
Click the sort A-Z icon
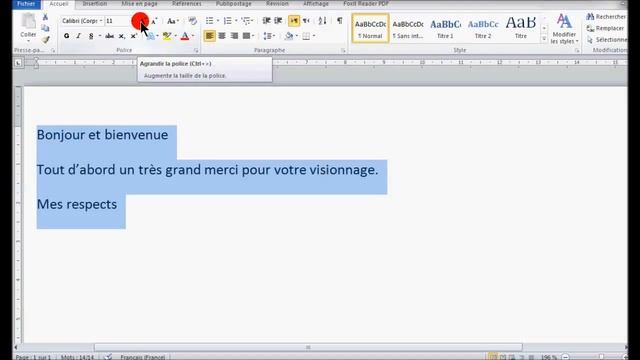click(322, 21)
